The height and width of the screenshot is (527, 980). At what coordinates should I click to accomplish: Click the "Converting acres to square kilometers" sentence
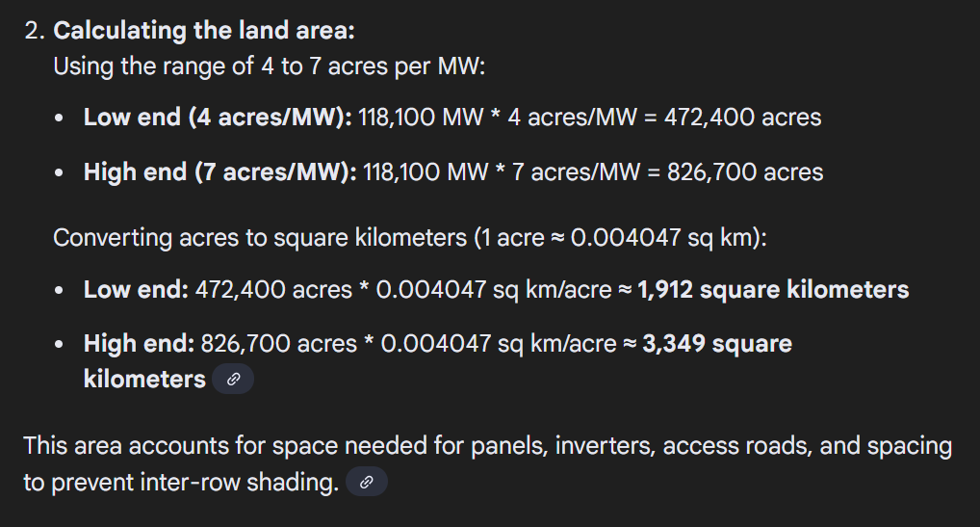coord(260,237)
